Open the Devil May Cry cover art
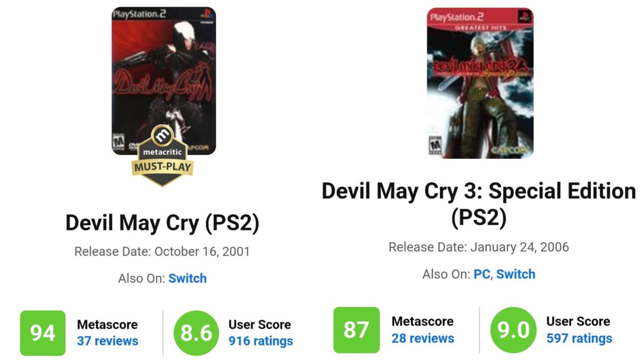 [x=164, y=81]
